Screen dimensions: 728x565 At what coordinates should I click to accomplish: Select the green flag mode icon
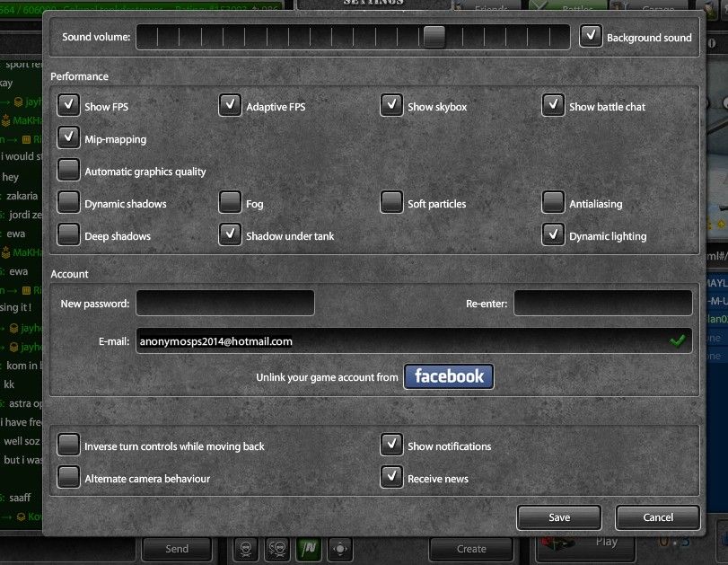click(x=310, y=548)
